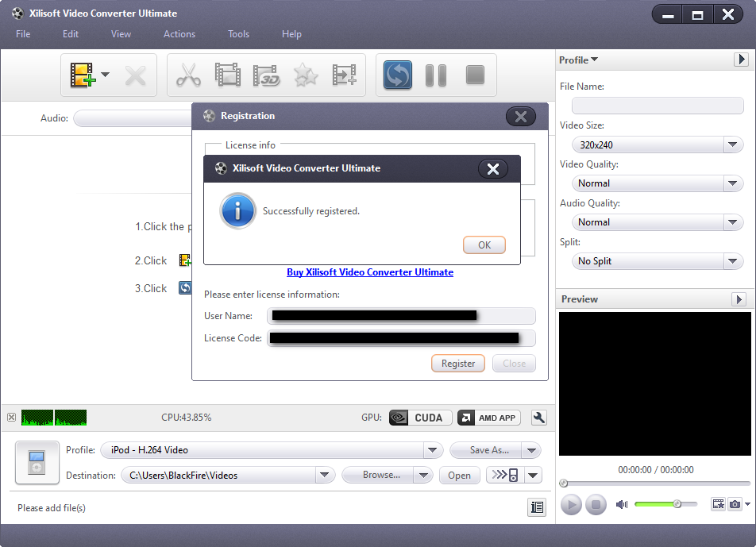Toggle the AMD APP acceleration button
The height and width of the screenshot is (547, 756).
click(489, 418)
